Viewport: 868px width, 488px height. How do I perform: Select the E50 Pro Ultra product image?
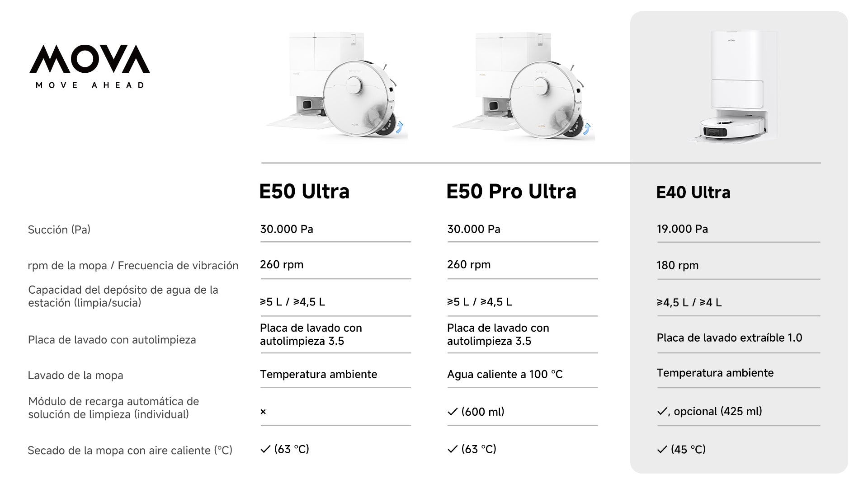click(524, 86)
